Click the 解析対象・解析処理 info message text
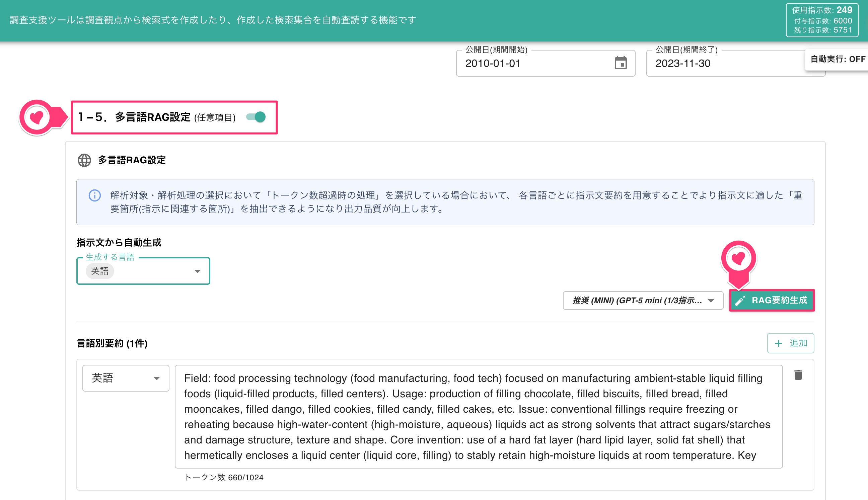 click(456, 202)
